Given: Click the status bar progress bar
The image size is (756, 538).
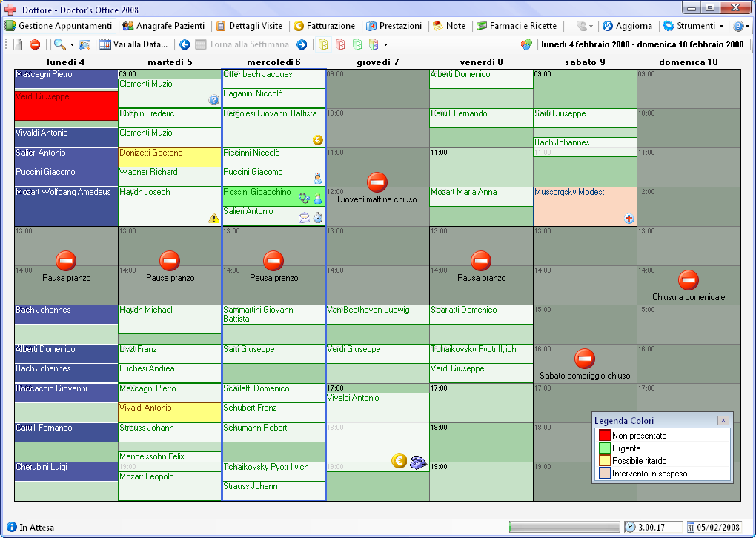Looking at the screenshot, I should [x=564, y=527].
